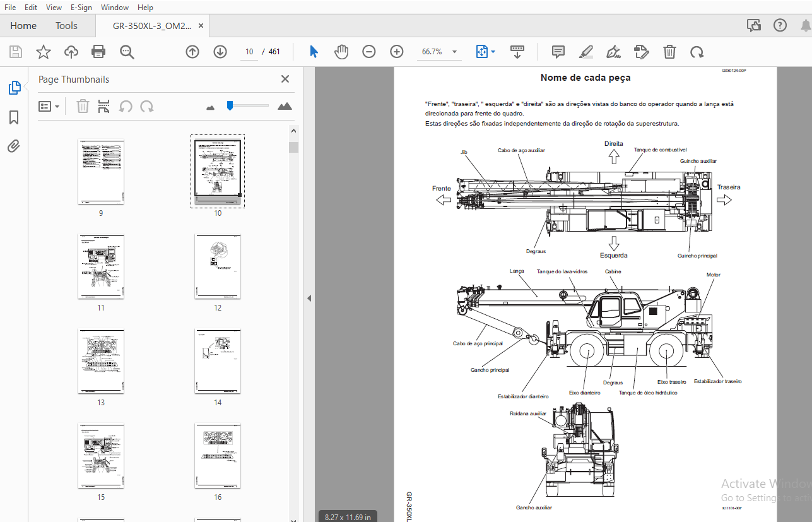Click the delete trash icon in toolbar
The image size is (812, 522).
click(x=669, y=52)
